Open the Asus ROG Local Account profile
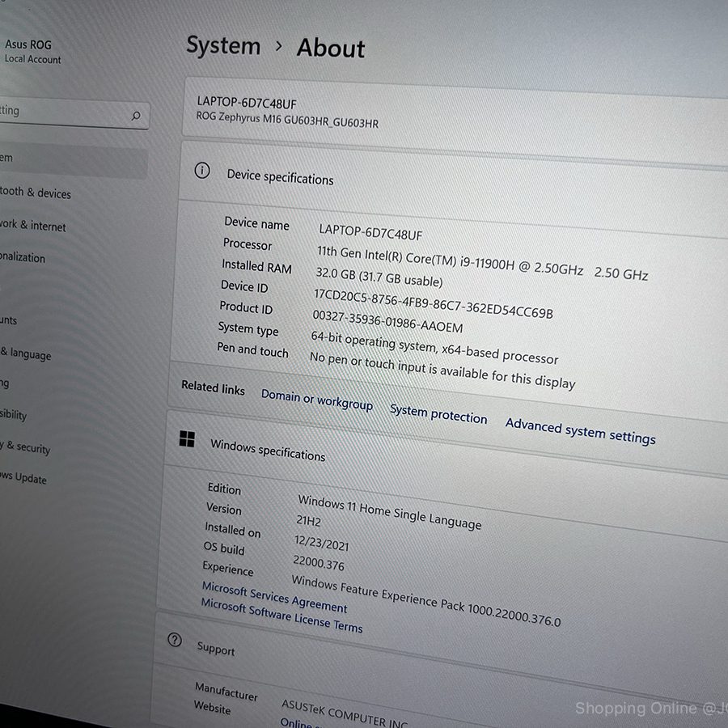The height and width of the screenshot is (728, 728). click(32, 51)
